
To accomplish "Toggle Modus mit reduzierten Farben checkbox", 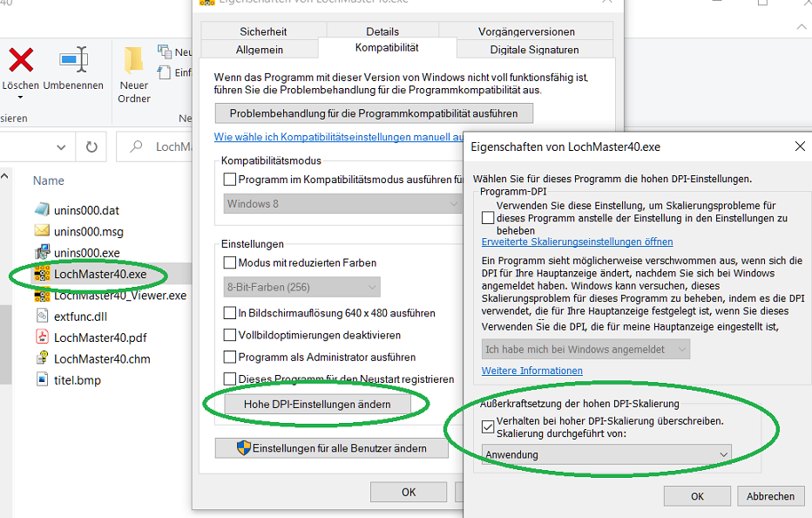I will pyautogui.click(x=229, y=262).
